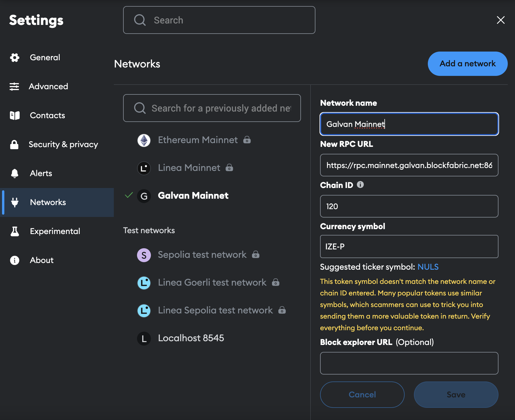Image resolution: width=515 pixels, height=420 pixels.
Task: Click the lock icon beside Sepolia test network
Action: tap(255, 255)
